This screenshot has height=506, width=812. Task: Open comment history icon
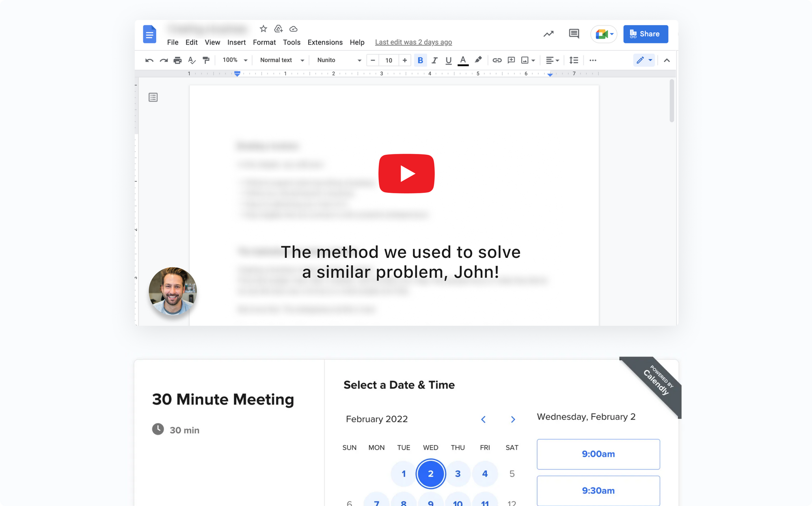coord(574,34)
